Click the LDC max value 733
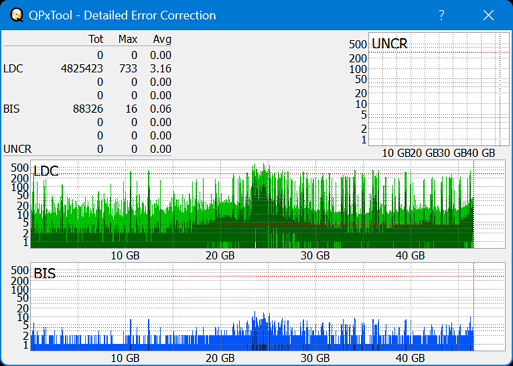This screenshot has width=513, height=366. coord(128,69)
